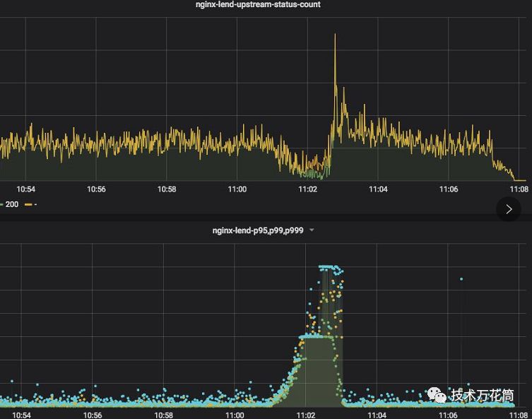The width and height of the screenshot is (532, 419).
Task: Click the 10:58 label on upper chart axis
Action: (167, 189)
